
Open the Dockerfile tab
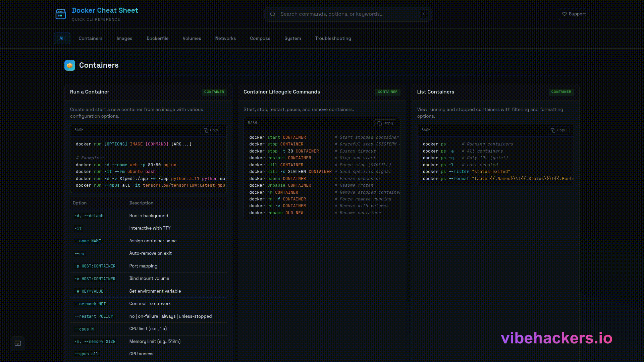click(157, 39)
